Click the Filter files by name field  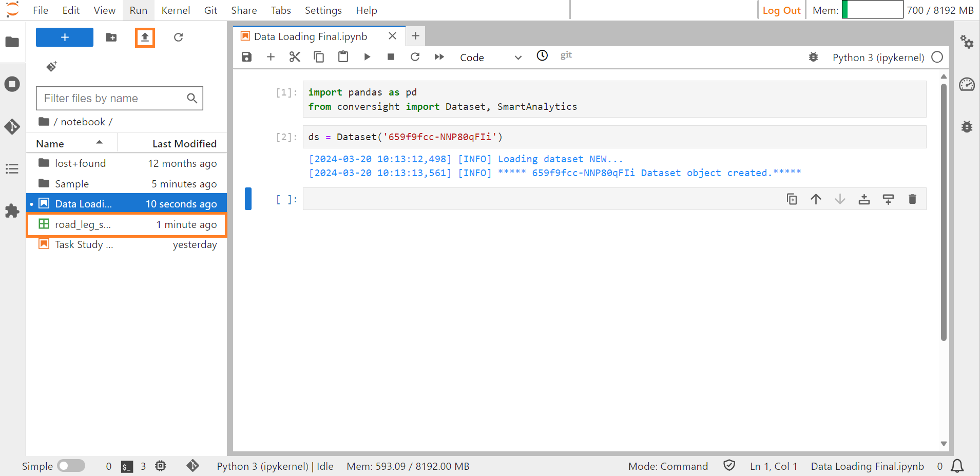tap(113, 98)
